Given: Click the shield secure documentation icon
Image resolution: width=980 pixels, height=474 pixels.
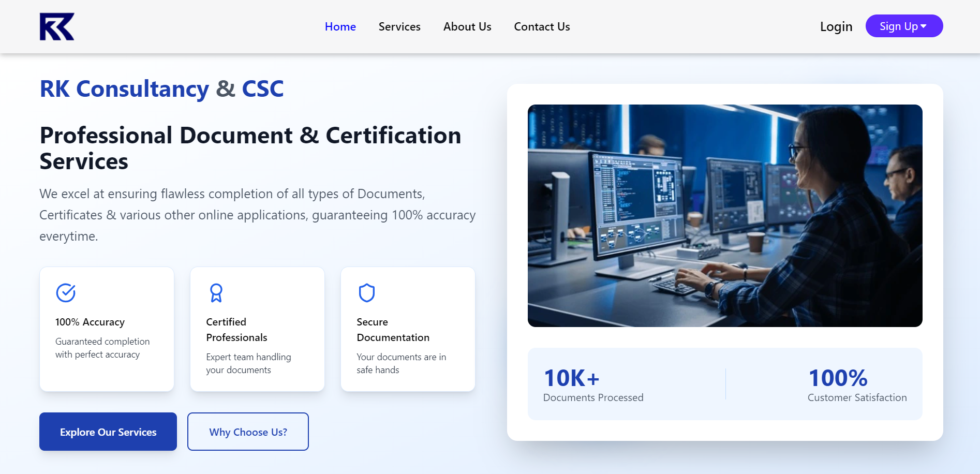Looking at the screenshot, I should tap(367, 293).
